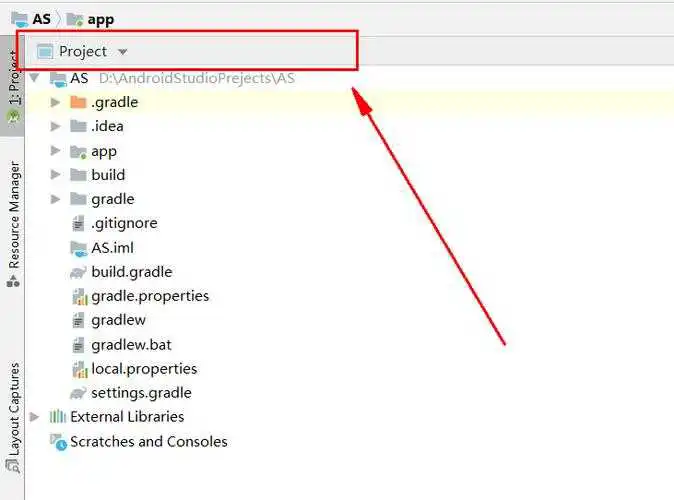Viewport: 674px width, 500px height.
Task: Click the settings.gradle file icon
Action: (78, 393)
